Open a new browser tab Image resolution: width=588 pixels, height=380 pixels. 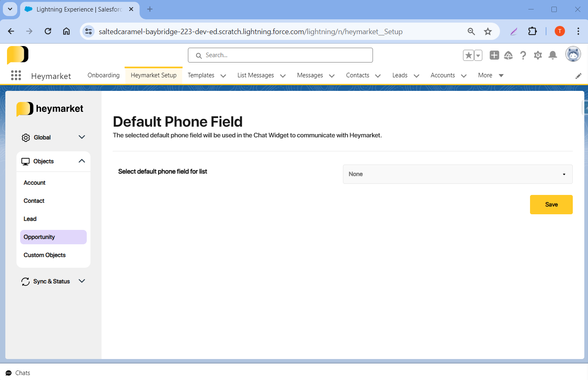(x=150, y=9)
